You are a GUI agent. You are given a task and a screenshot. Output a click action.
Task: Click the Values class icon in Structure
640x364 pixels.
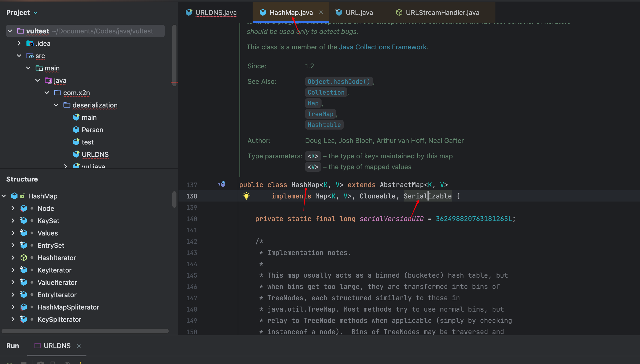coord(24,233)
